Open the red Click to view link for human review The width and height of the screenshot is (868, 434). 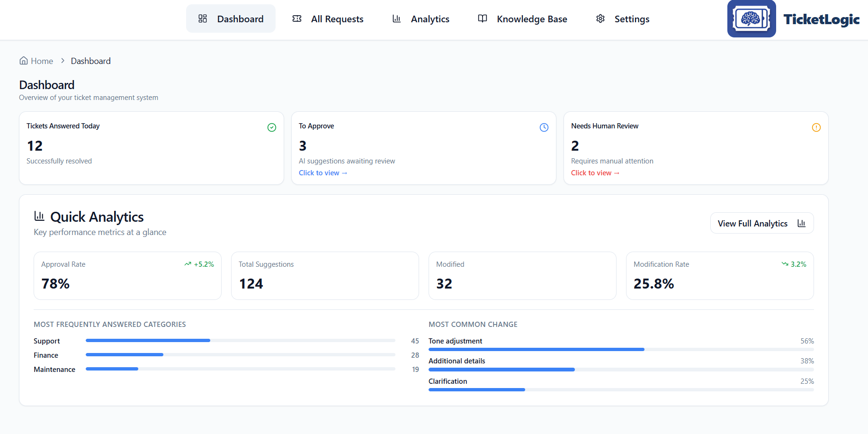595,173
